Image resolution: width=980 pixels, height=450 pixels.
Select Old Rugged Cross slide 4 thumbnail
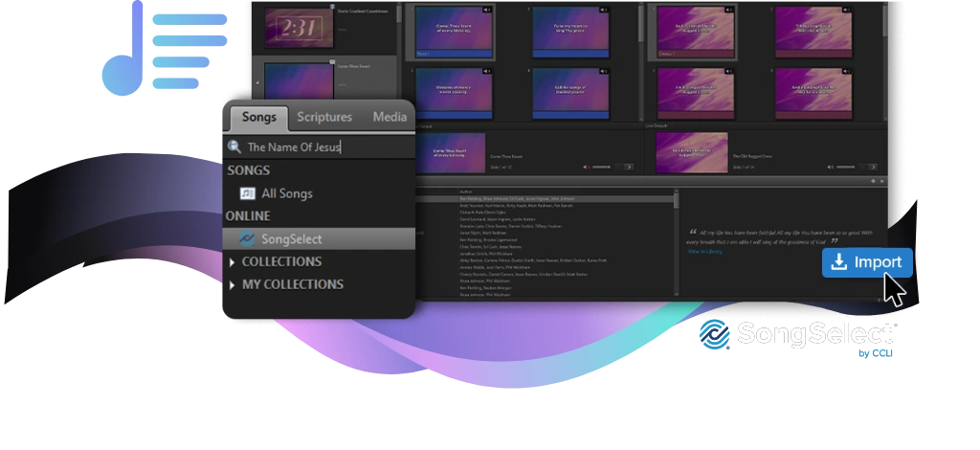tap(813, 94)
